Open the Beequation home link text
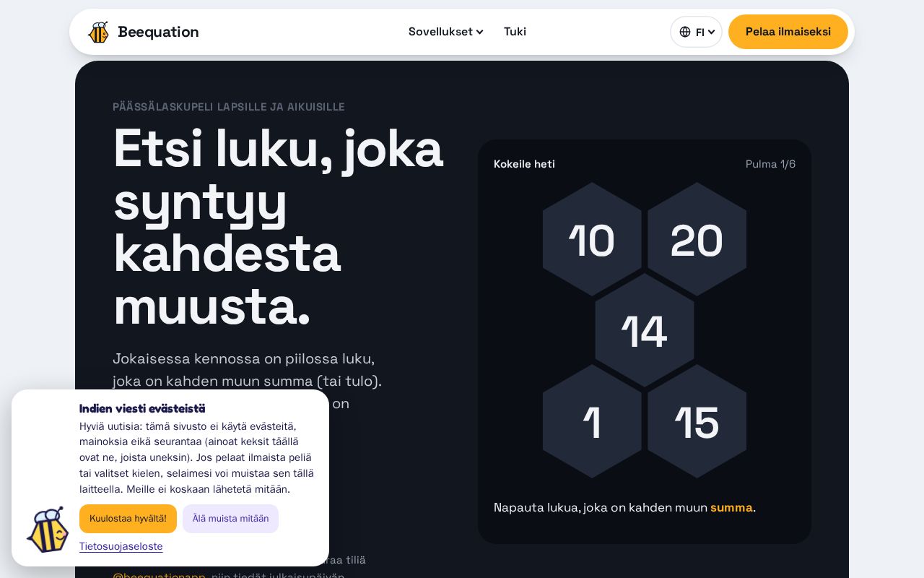The height and width of the screenshot is (578, 924). coord(158,32)
